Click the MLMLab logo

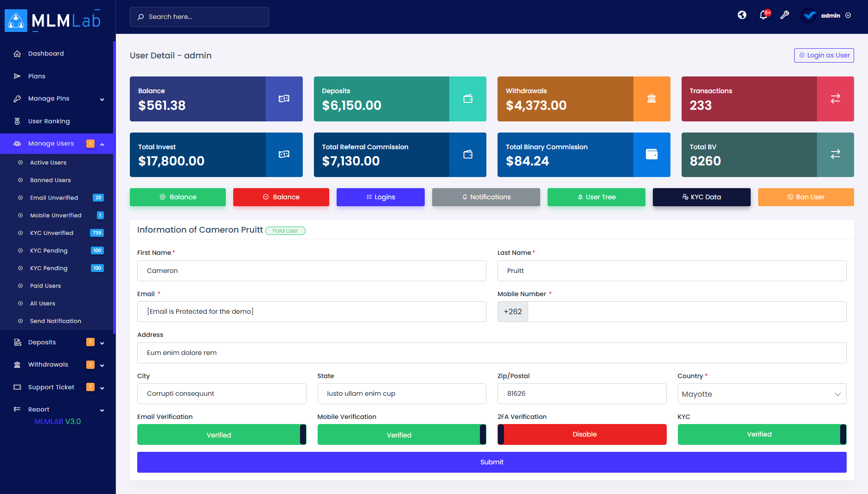(52, 20)
